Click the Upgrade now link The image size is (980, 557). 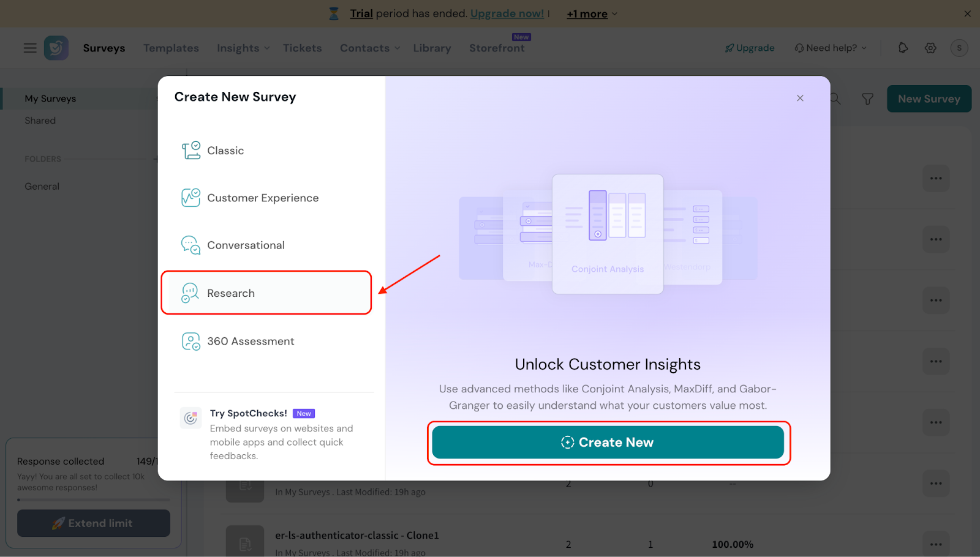coord(507,13)
